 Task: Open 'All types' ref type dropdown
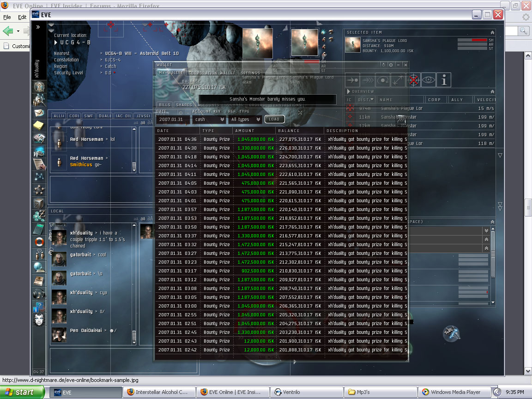pos(245,120)
